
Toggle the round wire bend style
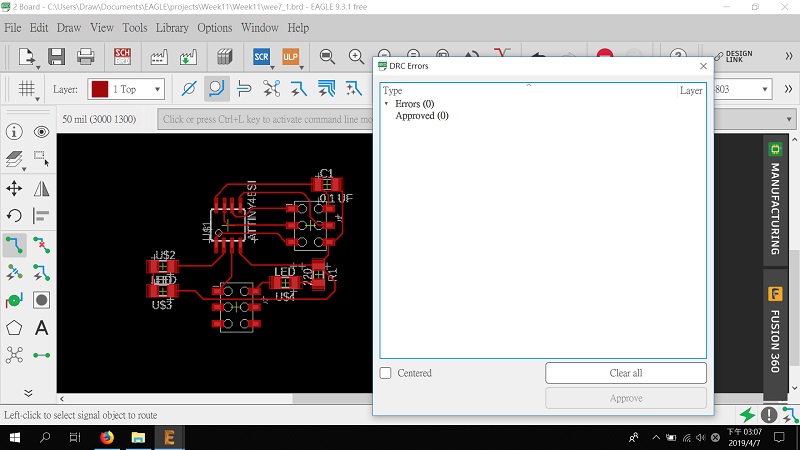click(216, 89)
